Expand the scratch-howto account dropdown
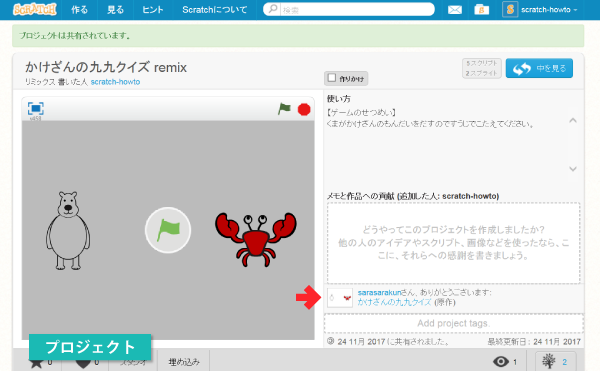The image size is (600, 371). click(x=549, y=10)
